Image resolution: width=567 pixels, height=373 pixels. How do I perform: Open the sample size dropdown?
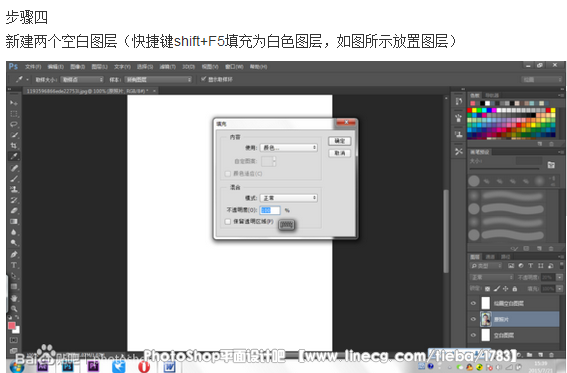[82, 80]
